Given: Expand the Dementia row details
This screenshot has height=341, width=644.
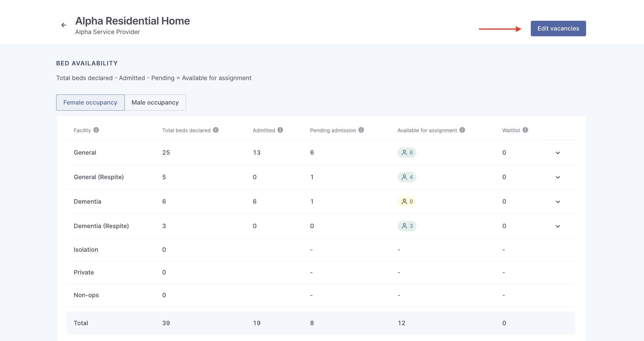Looking at the screenshot, I should [558, 202].
